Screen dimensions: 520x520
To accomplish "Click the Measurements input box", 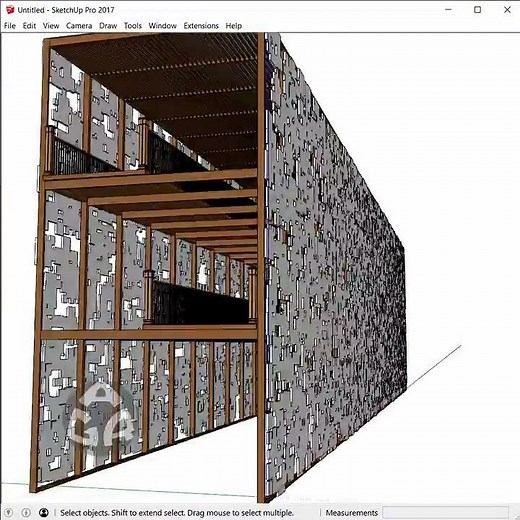I will click(445, 512).
